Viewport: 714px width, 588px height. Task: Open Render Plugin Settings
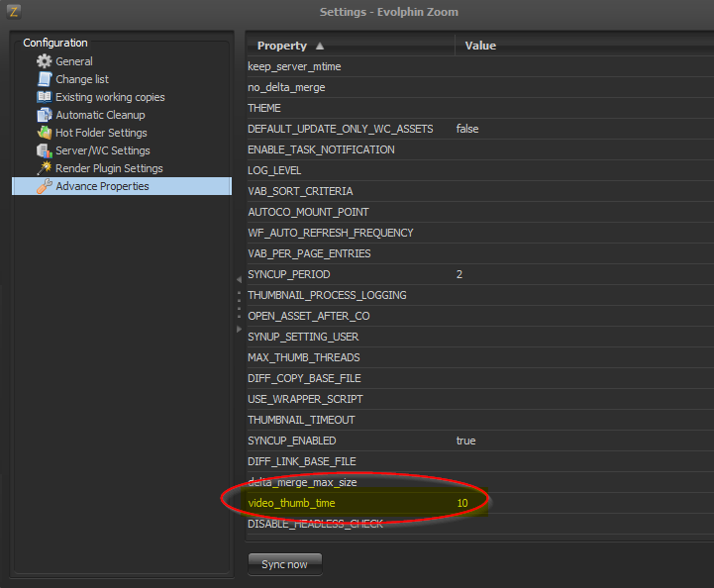(x=109, y=168)
